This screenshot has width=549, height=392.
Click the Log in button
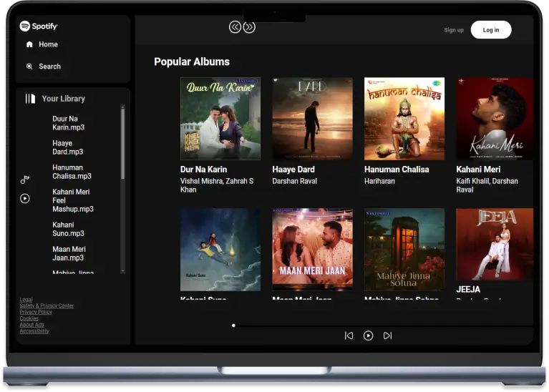pyautogui.click(x=491, y=30)
